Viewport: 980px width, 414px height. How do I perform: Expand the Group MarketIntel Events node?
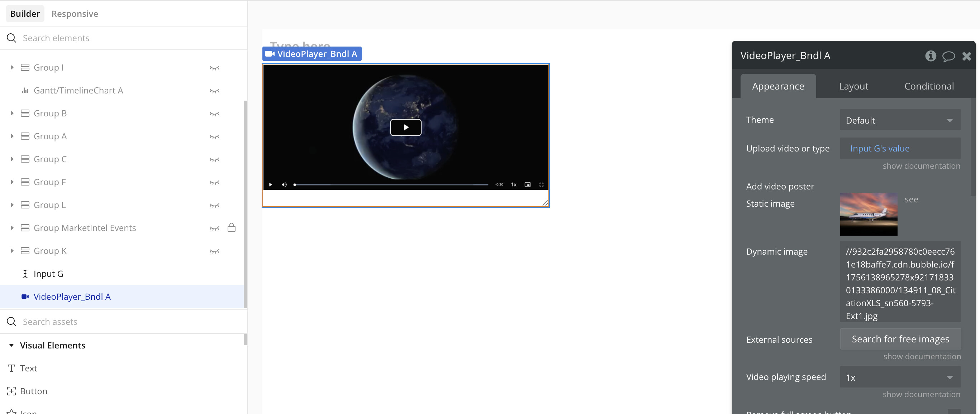click(x=12, y=228)
